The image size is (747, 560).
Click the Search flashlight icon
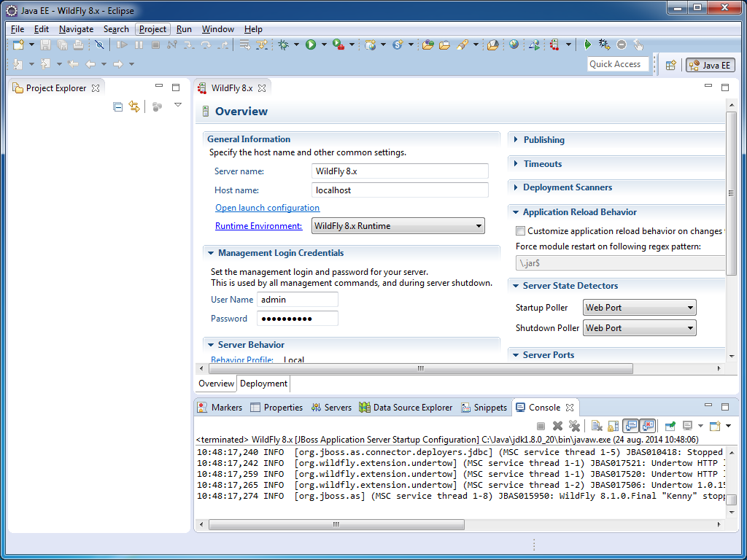(x=462, y=44)
